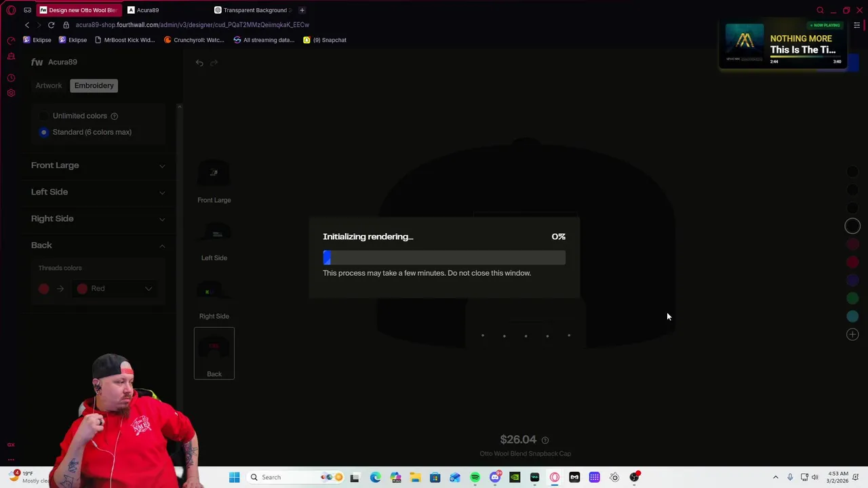Select Standard (6 colors max) option

click(85, 132)
